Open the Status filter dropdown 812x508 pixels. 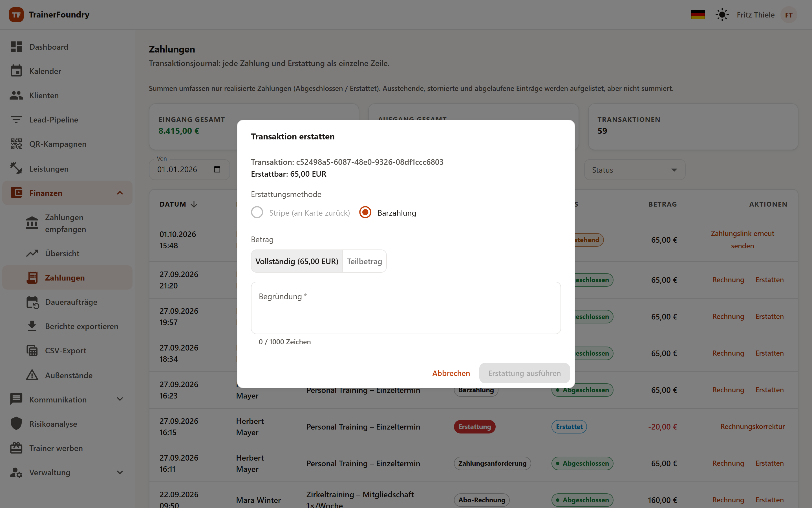point(634,170)
